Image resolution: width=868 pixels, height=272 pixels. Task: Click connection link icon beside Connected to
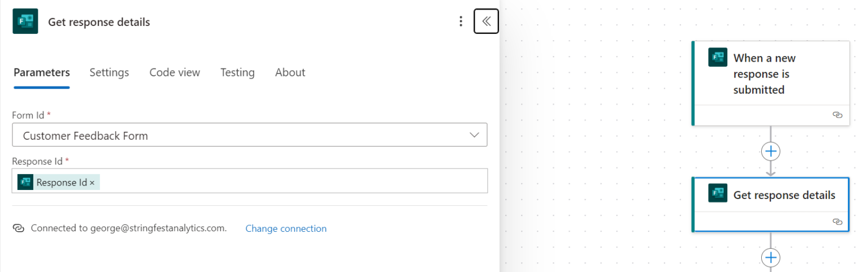pyautogui.click(x=18, y=228)
